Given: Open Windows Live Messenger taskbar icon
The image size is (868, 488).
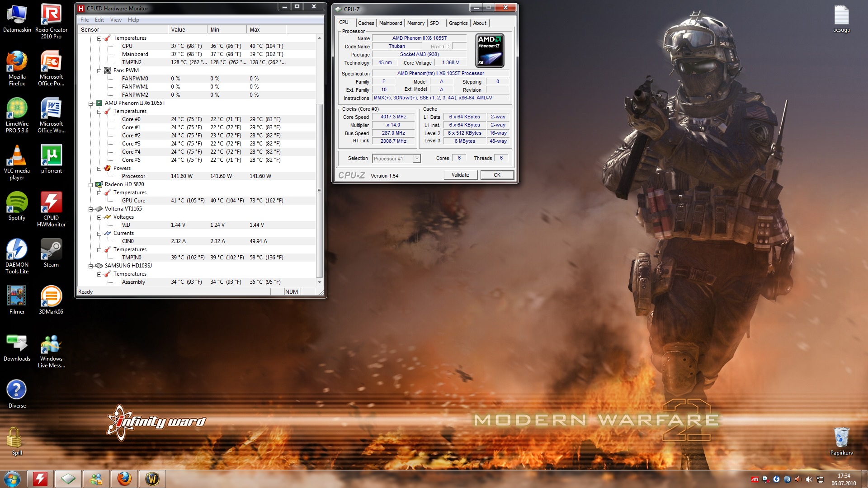Looking at the screenshot, I should coord(96,479).
